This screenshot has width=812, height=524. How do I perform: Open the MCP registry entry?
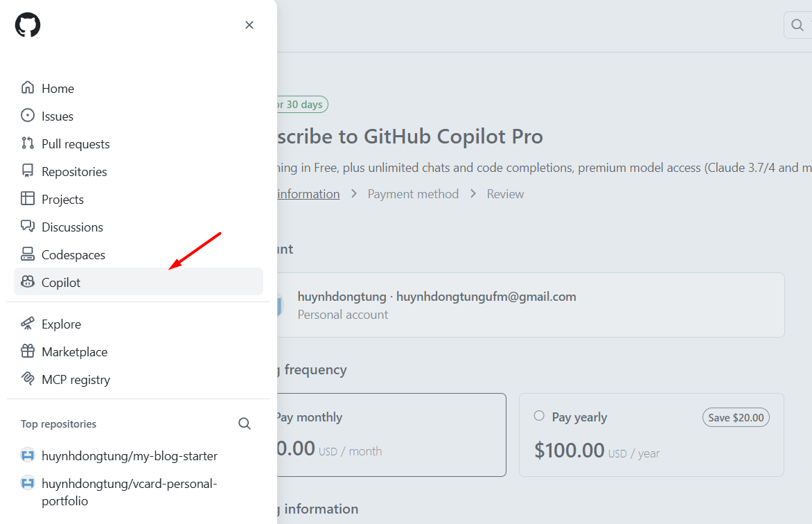click(x=77, y=379)
